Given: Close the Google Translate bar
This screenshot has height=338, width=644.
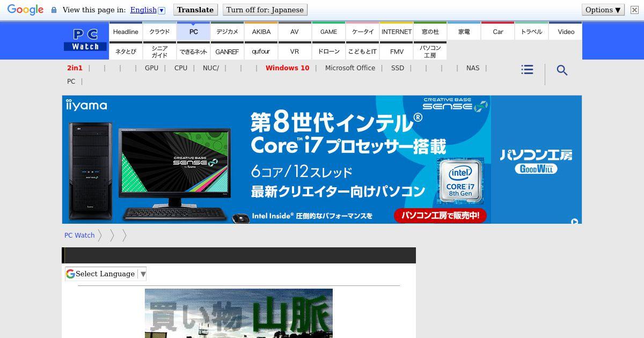Looking at the screenshot, I should tap(634, 10).
